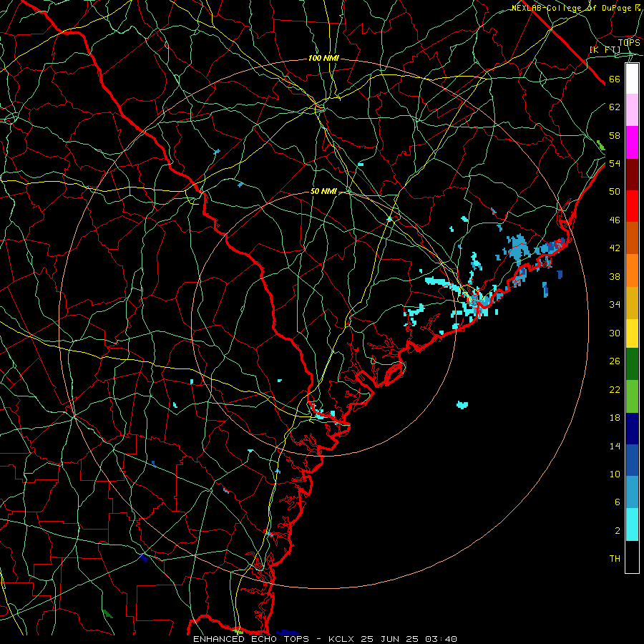Click the "ENHANCED ECHO TOPS" caption text
This screenshot has width=644, height=644.
251,639
